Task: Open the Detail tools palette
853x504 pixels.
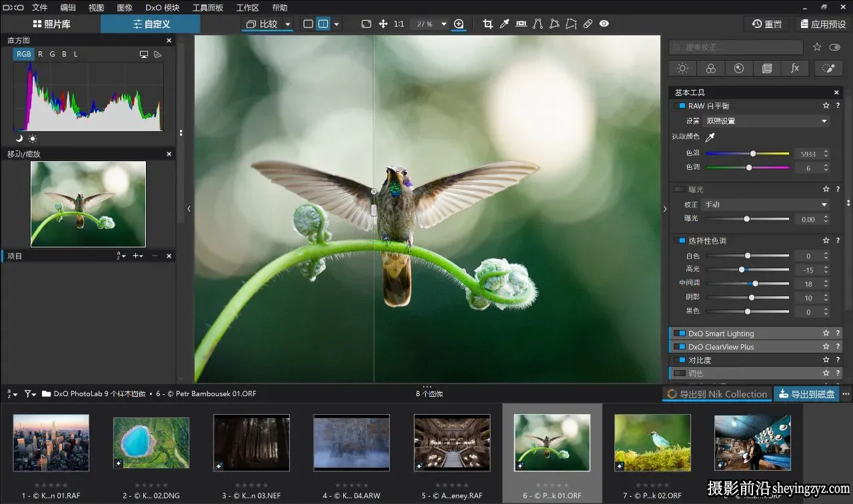Action: click(738, 68)
